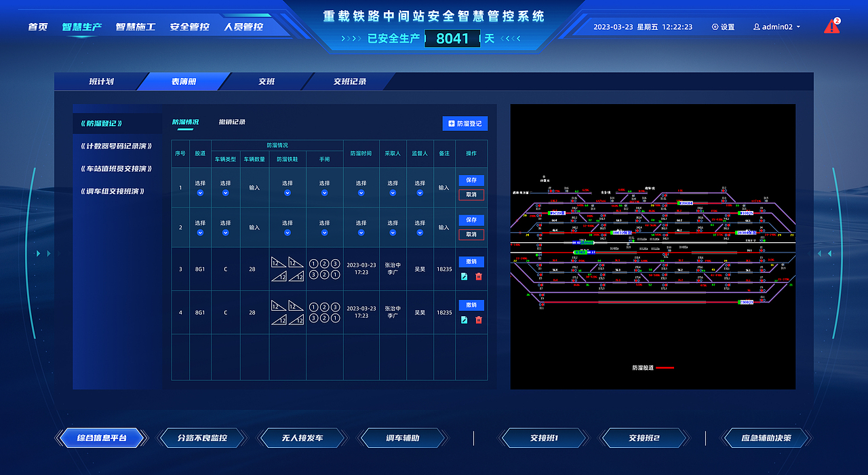Click the station track diagram panel
The image size is (868, 475).
pyautogui.click(x=652, y=246)
